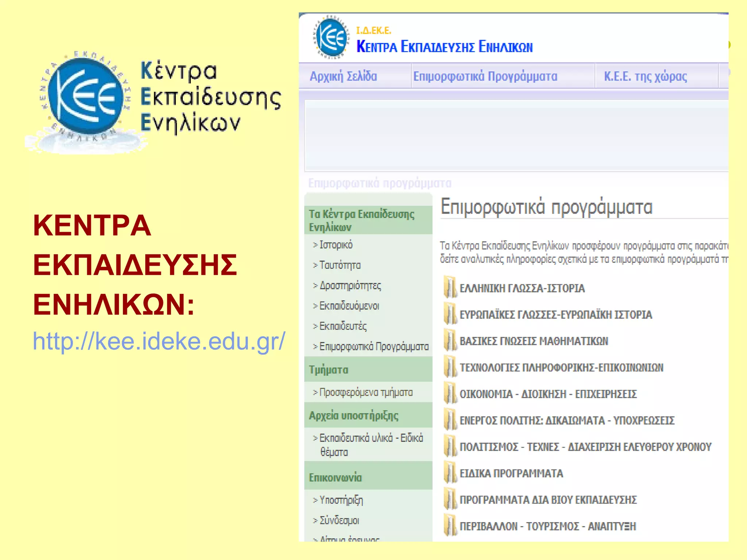Open ΒΑΣΙΚΕΣ ΓΝΩΣΕΙΣ ΜΑΘΗΜΑΤΙΚΩΝ category link
Image resolution: width=747 pixels, height=560 pixels.
534,341
